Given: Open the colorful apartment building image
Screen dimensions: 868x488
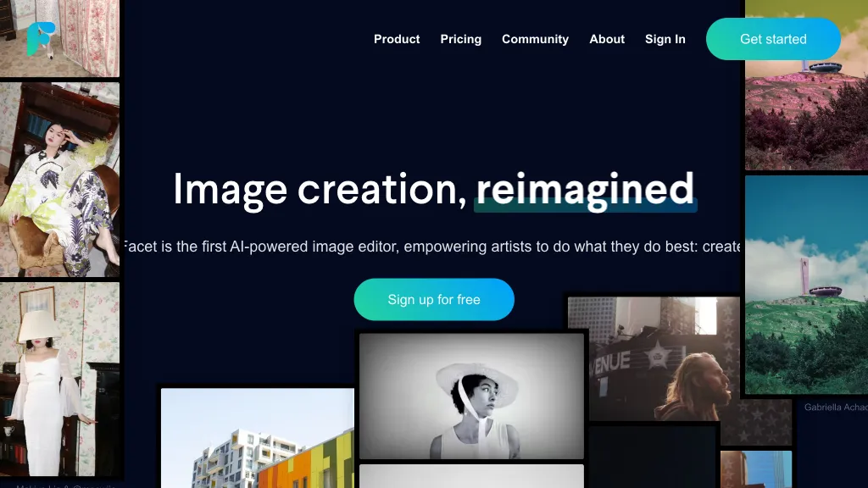Looking at the screenshot, I should click(258, 438).
